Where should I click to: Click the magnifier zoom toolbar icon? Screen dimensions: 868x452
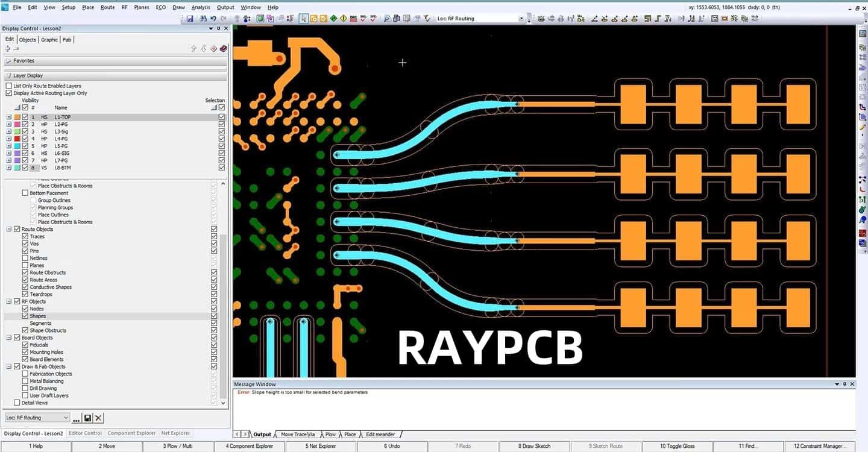pos(387,19)
